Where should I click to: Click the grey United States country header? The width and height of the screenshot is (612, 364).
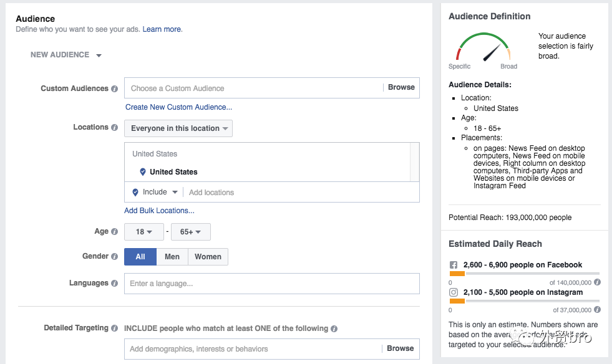point(155,154)
